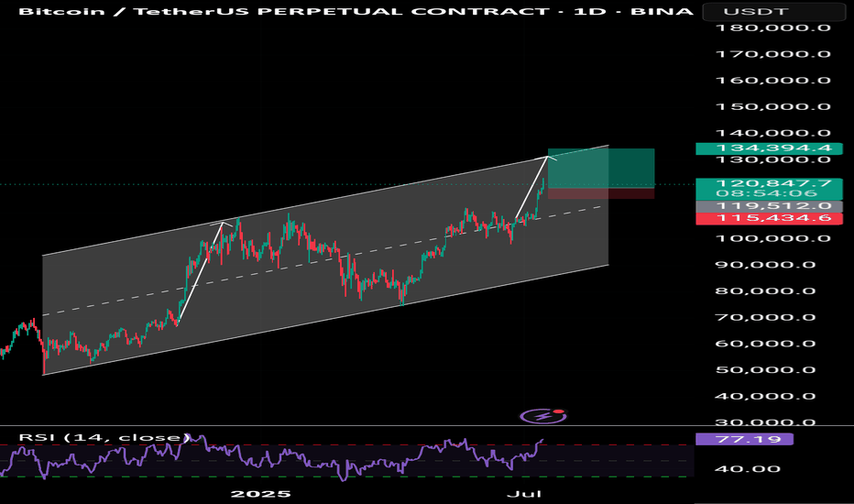Viewport: 854px width, 504px height.
Task: Click the 180,000.0 price axis label
Action: point(772,27)
